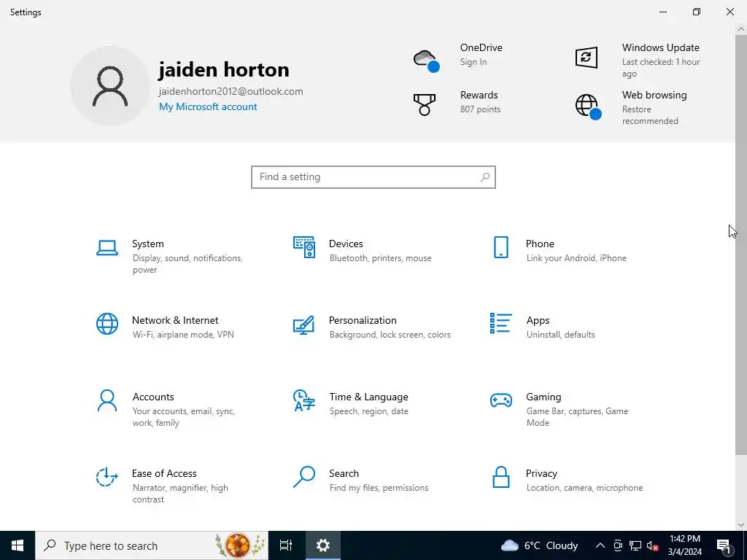The width and height of the screenshot is (747, 560).
Task: Open the Accounts category title
Action: [x=153, y=397]
